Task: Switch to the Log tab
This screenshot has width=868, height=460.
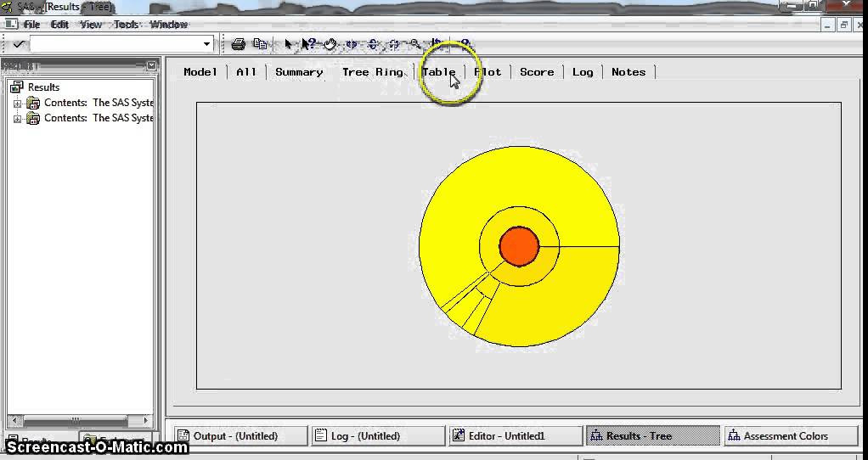Action: 583,72
